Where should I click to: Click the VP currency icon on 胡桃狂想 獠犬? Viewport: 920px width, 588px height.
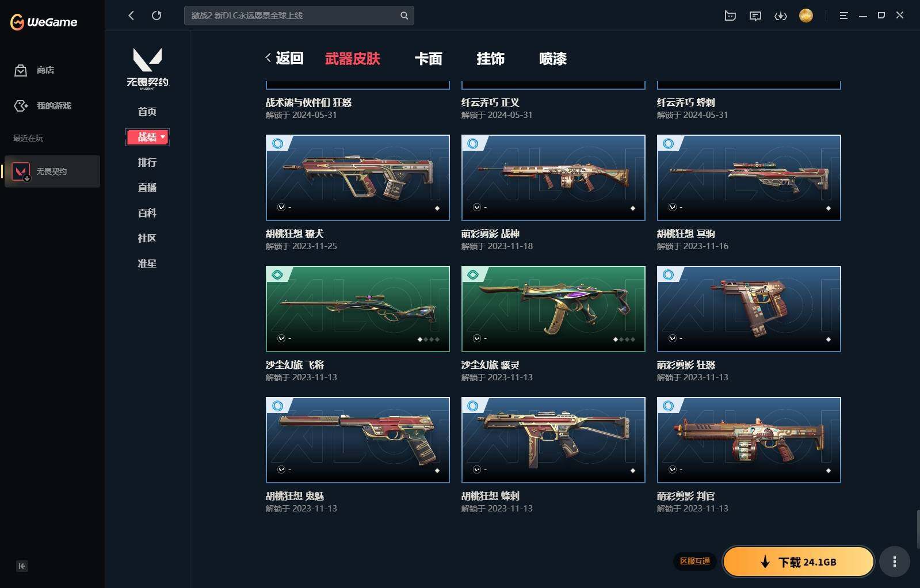click(281, 207)
